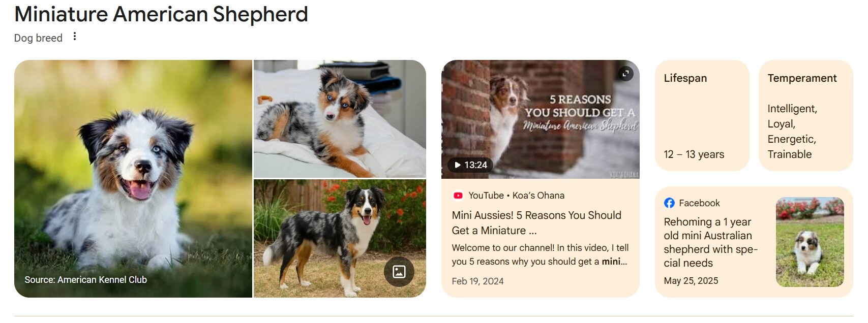Open the Rehoming mini Australian shepherd post
The height and width of the screenshot is (323, 868).
710,242
